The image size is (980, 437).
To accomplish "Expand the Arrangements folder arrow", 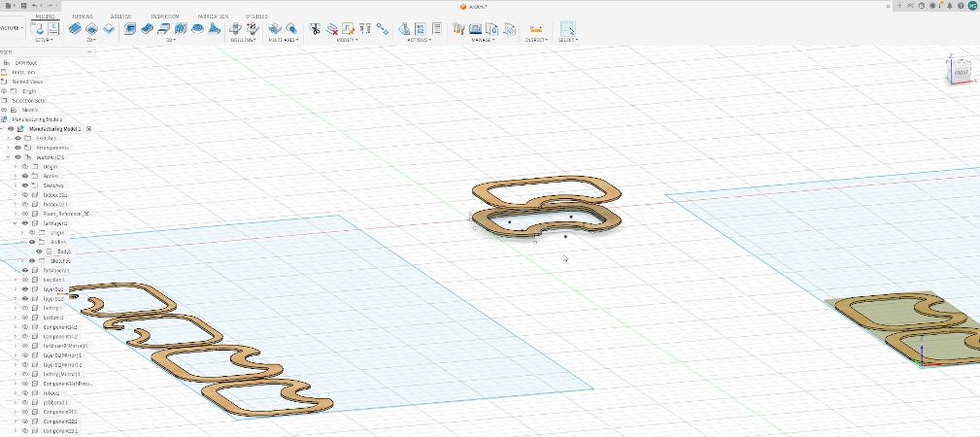I will (8, 148).
